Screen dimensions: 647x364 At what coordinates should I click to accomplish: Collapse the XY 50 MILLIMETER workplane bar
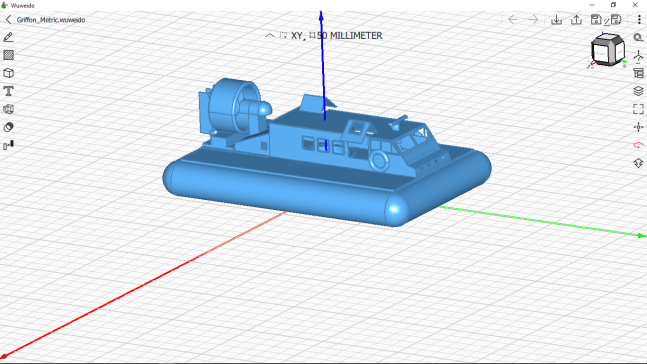tap(269, 35)
